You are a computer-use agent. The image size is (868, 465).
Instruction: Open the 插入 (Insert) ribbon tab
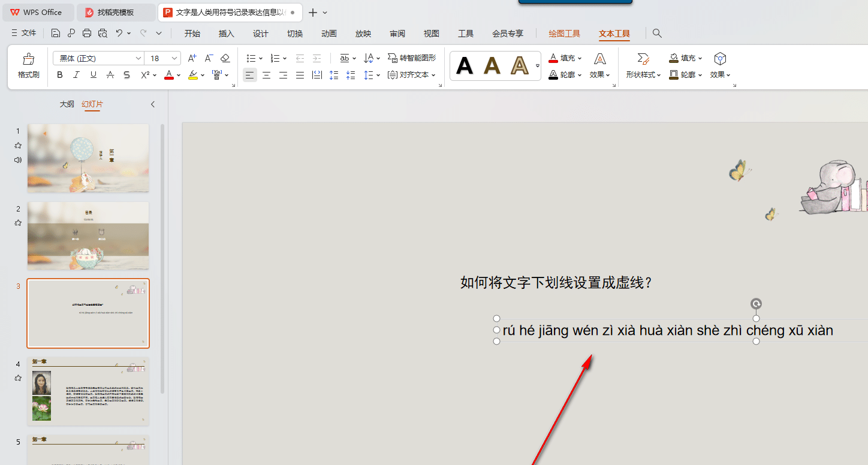(227, 34)
